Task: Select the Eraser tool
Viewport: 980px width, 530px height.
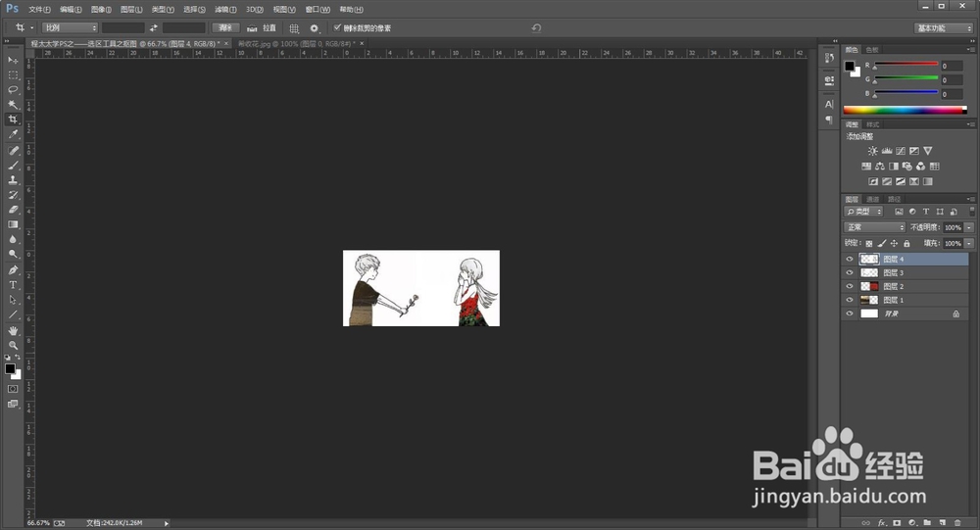Action: (13, 210)
